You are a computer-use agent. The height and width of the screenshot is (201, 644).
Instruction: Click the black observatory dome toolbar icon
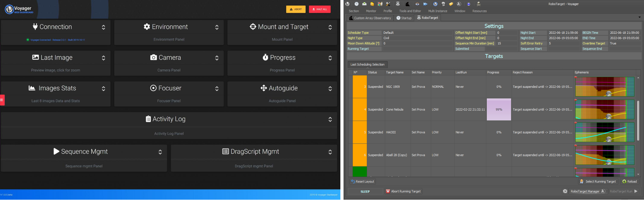(407, 4)
